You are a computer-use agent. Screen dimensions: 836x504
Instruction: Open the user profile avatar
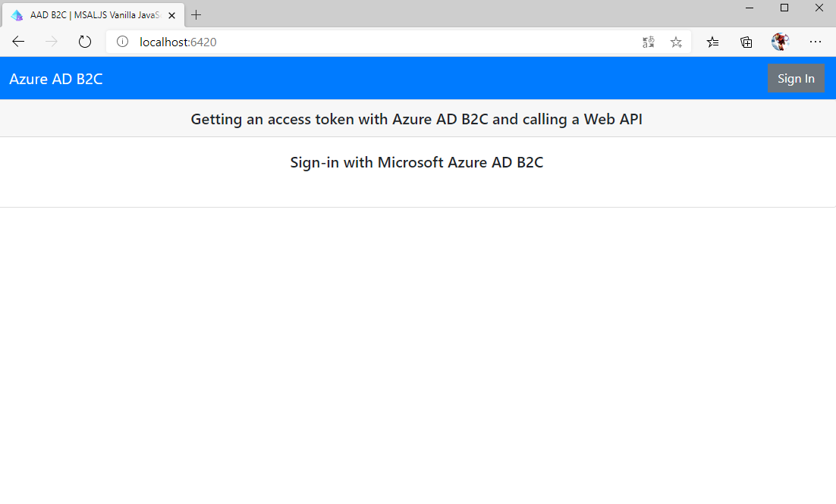click(781, 42)
